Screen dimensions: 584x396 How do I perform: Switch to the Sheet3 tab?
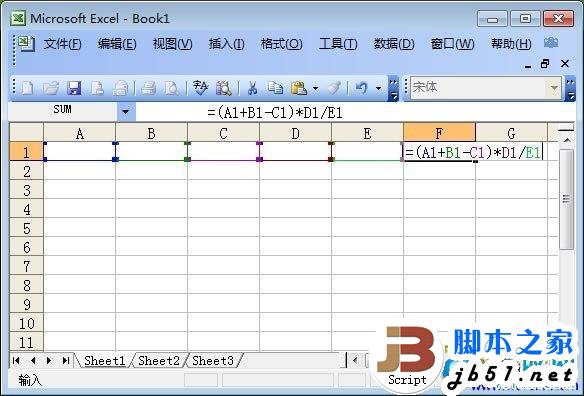(213, 361)
